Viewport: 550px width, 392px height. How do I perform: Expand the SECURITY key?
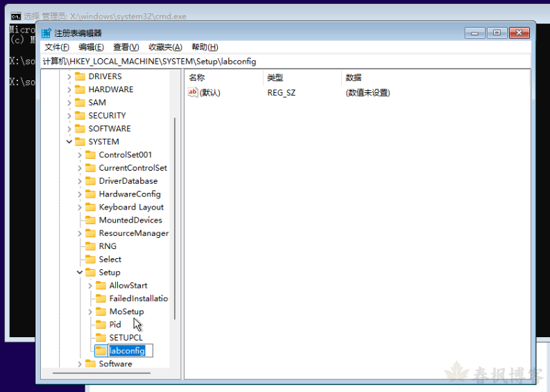point(69,115)
